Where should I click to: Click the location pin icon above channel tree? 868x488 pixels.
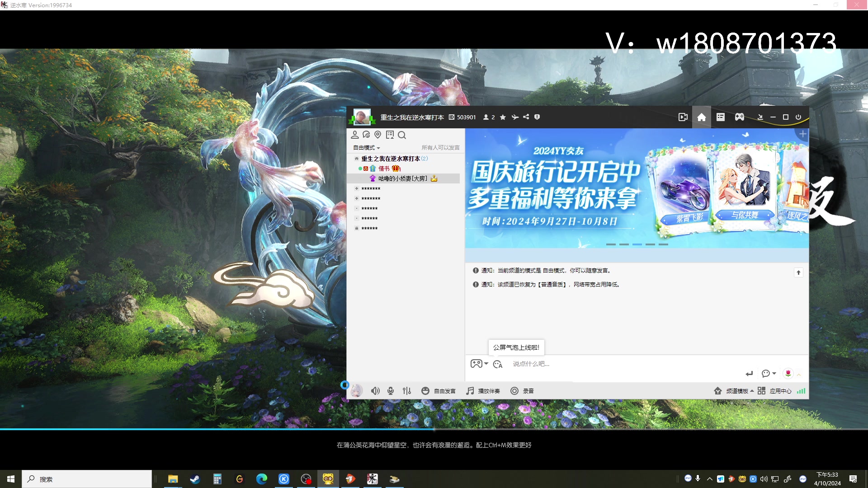(x=378, y=135)
